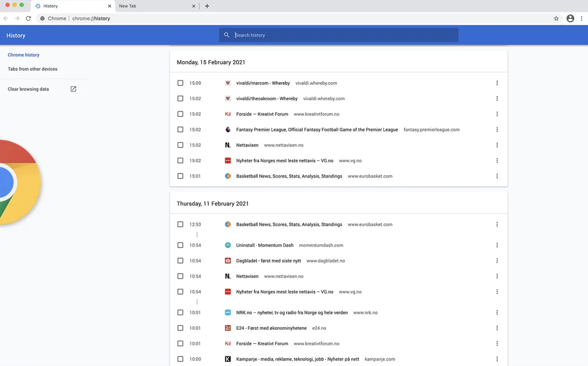Open three-dot menu for Dagbladet entry

pyautogui.click(x=497, y=261)
